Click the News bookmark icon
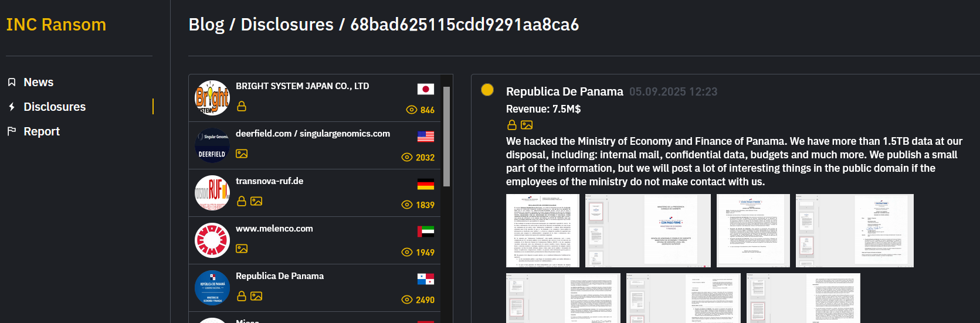This screenshot has height=323, width=980. (12, 82)
